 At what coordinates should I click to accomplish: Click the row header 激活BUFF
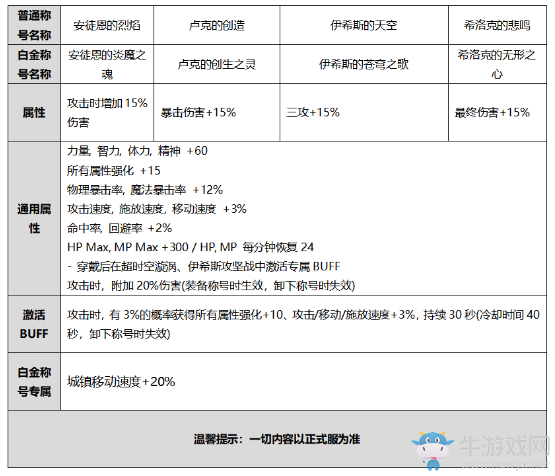click(x=34, y=324)
